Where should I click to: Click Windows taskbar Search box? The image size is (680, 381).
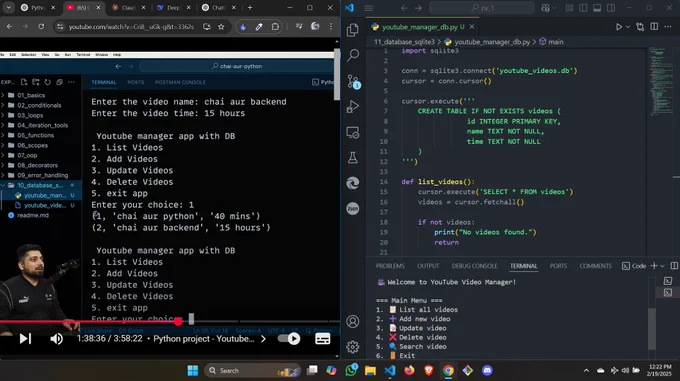click(252, 371)
